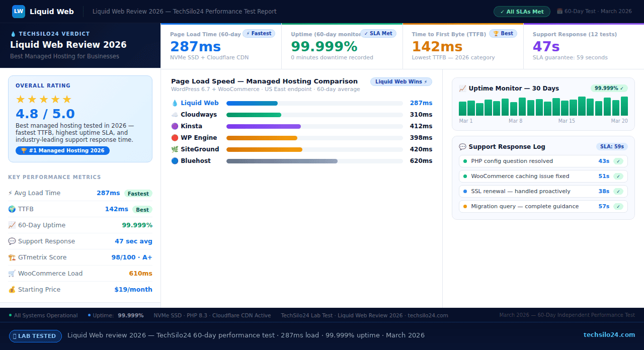Click the All SLAs Met badge
Image resolution: width=644 pixels, height=350 pixels.
point(522,12)
